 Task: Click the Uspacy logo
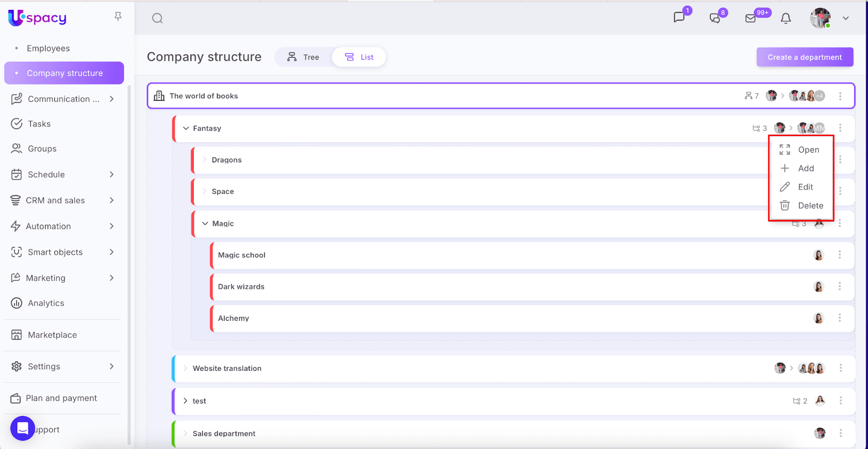point(37,18)
